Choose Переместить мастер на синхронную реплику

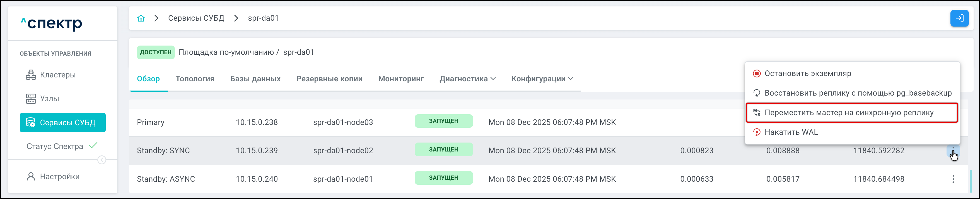pyautogui.click(x=849, y=113)
